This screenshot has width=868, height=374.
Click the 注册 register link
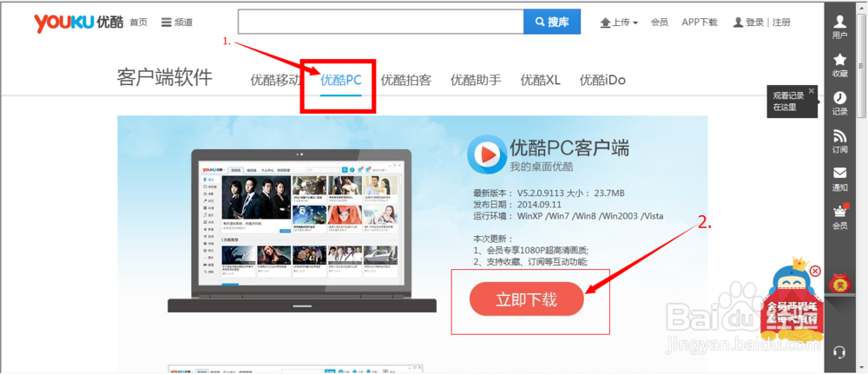click(782, 23)
